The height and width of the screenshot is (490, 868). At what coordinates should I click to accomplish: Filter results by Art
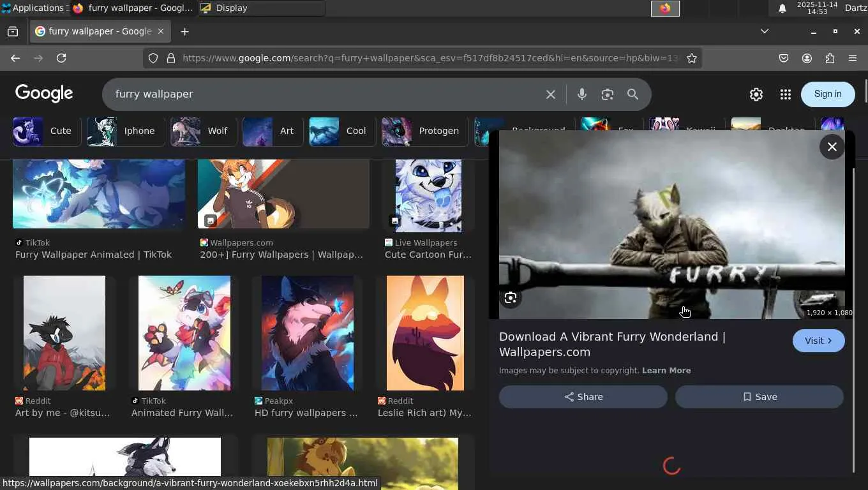273,131
